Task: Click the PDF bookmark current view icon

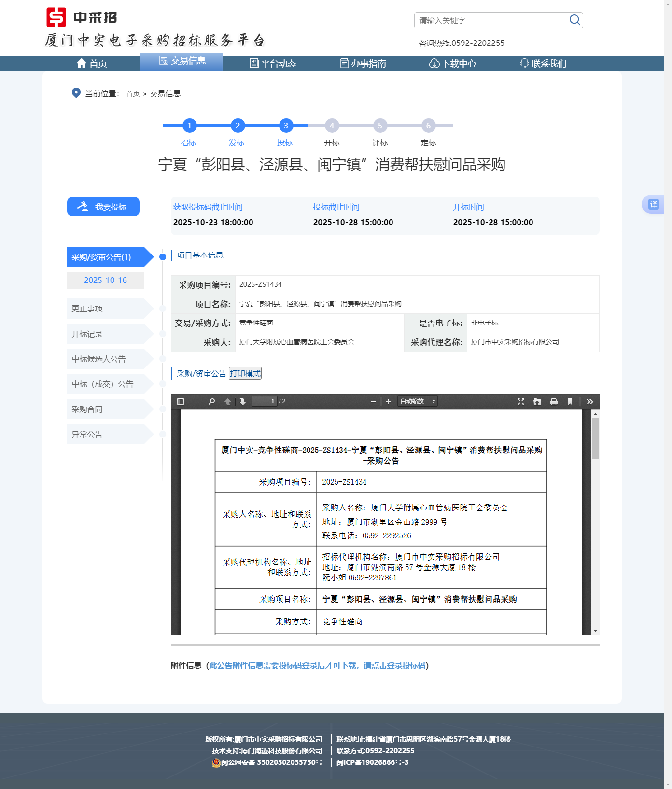Action: [570, 401]
